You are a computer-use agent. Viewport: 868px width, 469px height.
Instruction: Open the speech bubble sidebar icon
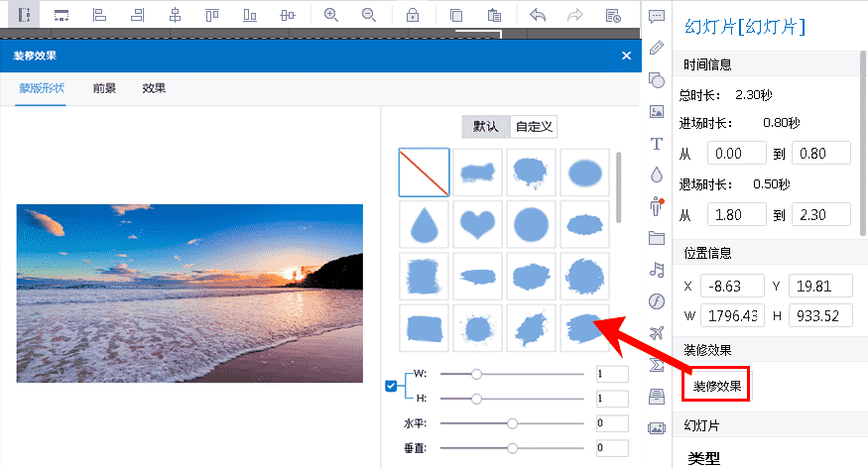(x=657, y=16)
